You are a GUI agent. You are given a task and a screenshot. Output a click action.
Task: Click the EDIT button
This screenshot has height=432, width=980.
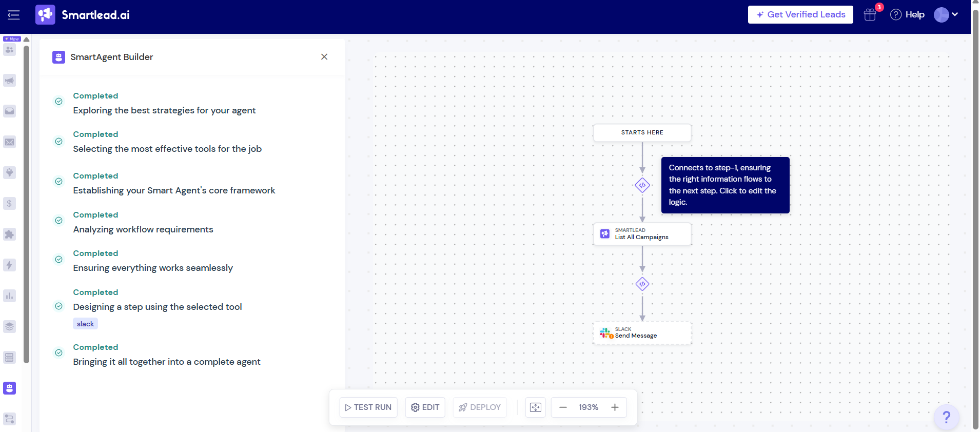[x=425, y=407]
